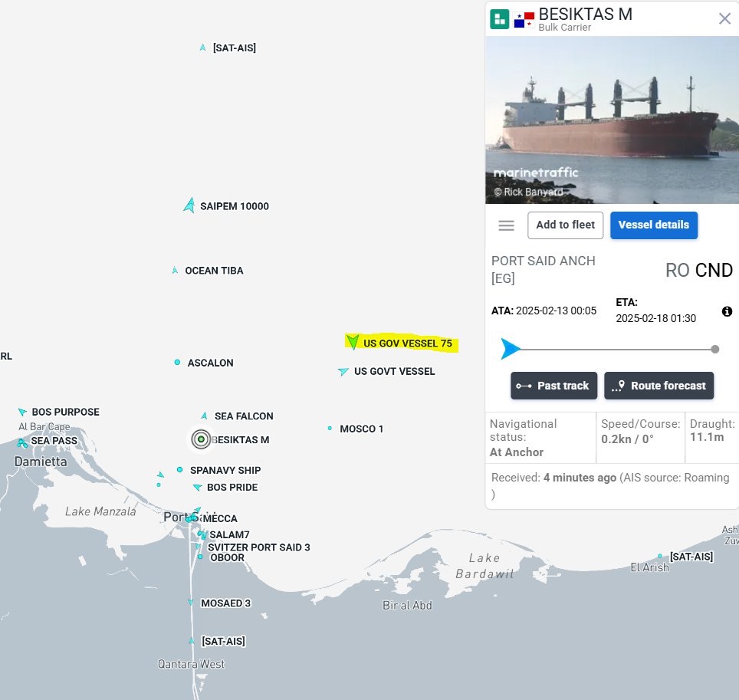Click the Add to fleet button

tap(565, 225)
